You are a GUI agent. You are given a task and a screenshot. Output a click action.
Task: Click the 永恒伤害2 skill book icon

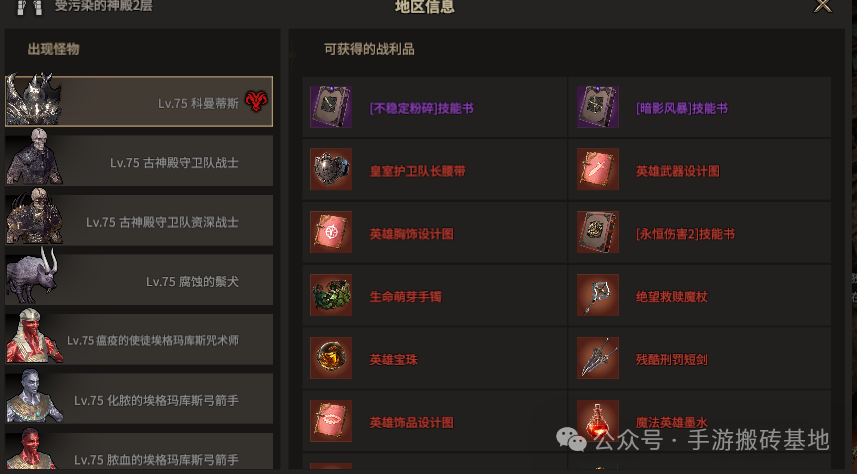(x=598, y=232)
